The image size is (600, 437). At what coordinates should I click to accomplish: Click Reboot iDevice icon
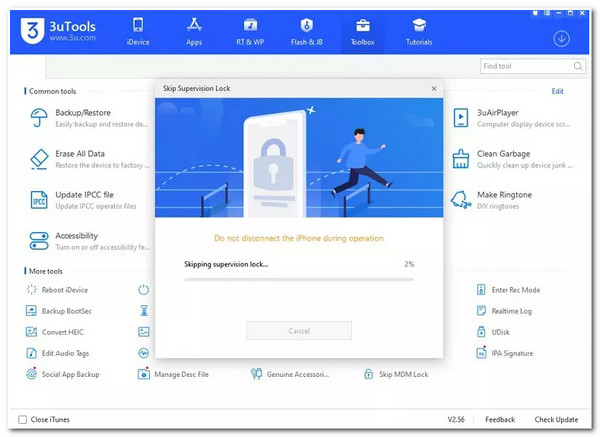click(31, 290)
